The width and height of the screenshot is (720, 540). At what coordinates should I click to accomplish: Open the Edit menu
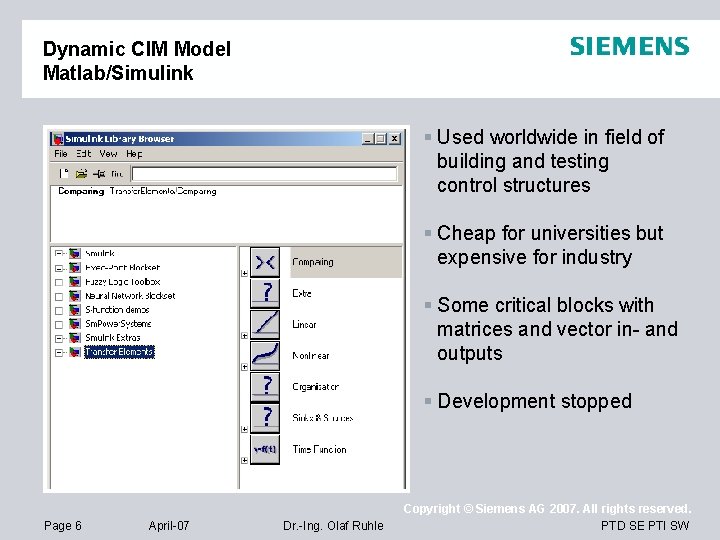click(x=84, y=154)
